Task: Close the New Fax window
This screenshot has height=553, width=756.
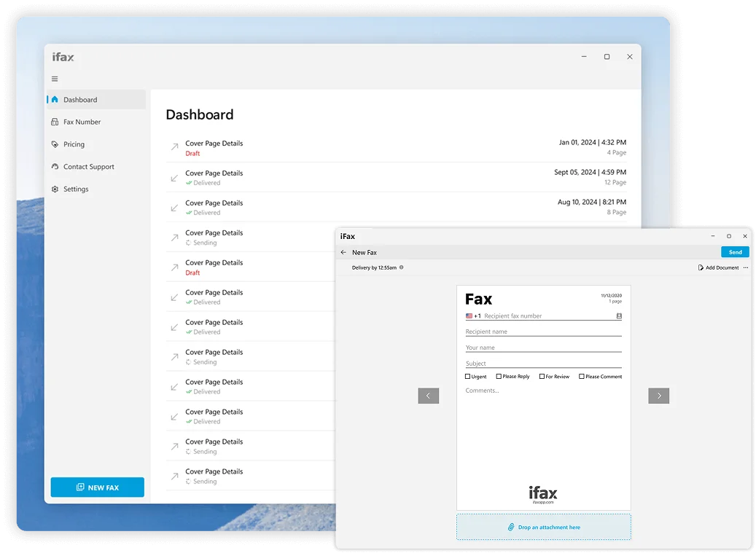Action: click(x=745, y=236)
